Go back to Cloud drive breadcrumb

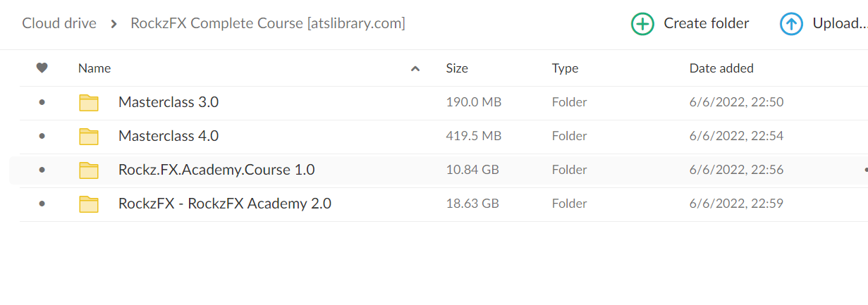[59, 23]
